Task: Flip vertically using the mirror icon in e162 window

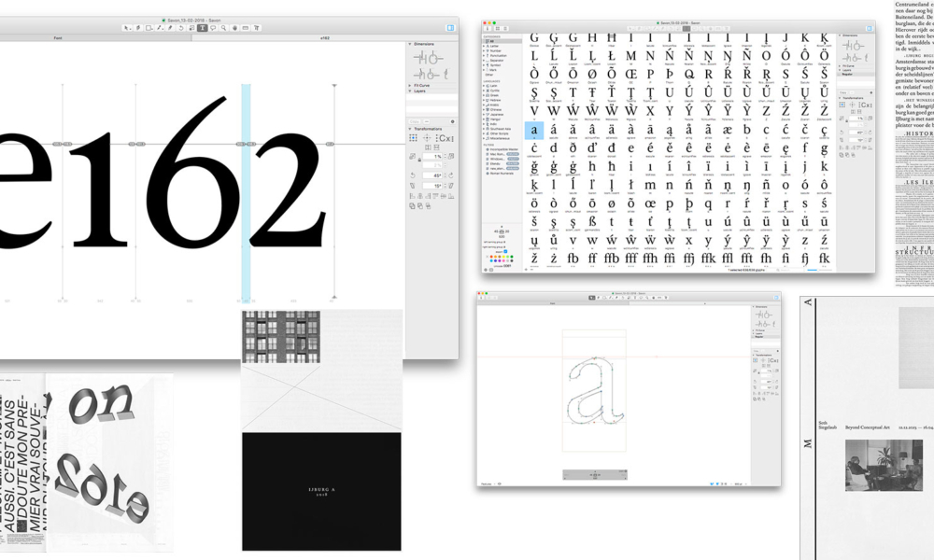Action: [436, 147]
